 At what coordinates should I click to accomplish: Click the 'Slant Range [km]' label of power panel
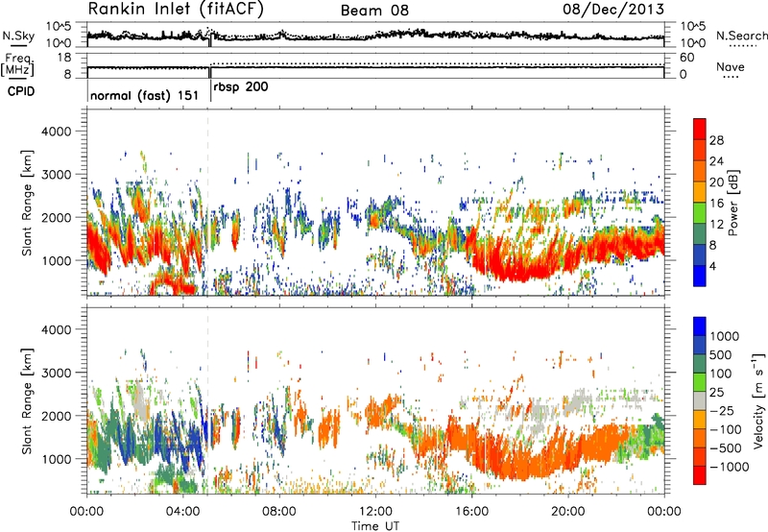[x=27, y=203]
